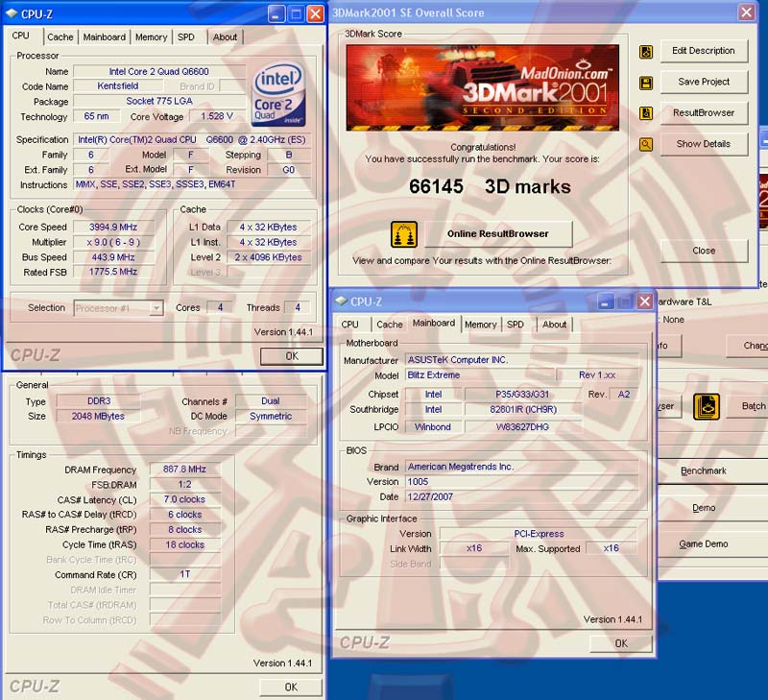
Task: Click the Demo button in background window
Action: point(711,508)
